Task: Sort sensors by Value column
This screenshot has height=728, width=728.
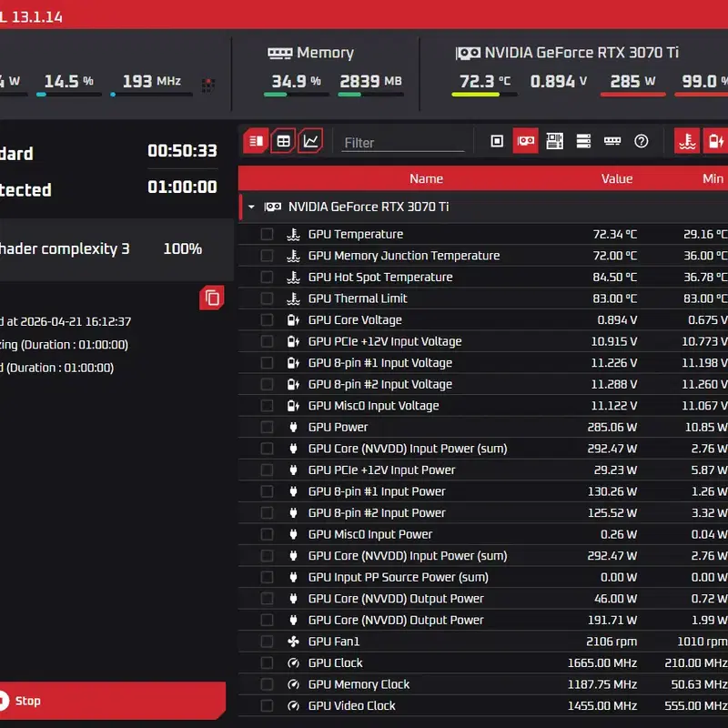Action: click(x=617, y=178)
